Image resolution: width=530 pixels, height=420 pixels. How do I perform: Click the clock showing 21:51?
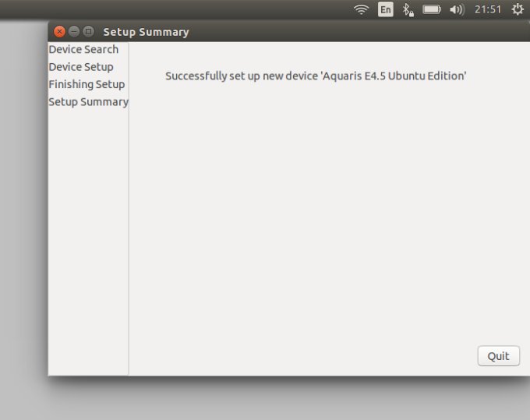488,9
